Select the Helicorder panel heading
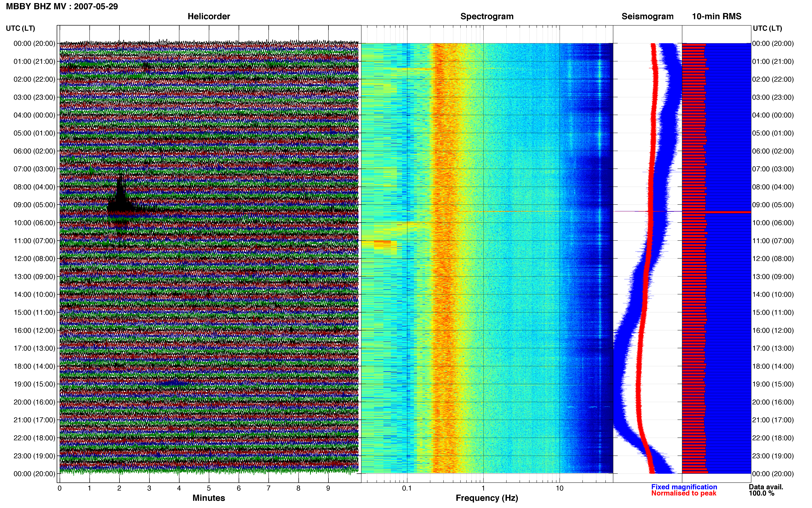812x508 pixels. [x=209, y=16]
